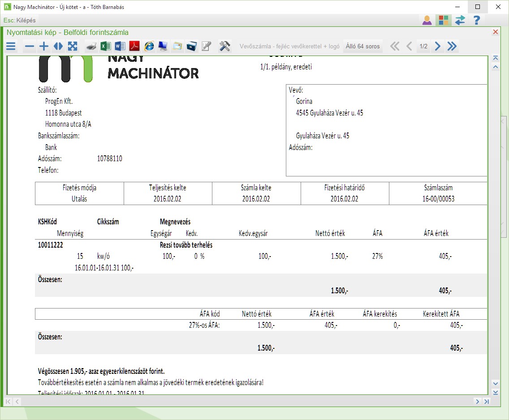Open help with the question mark icon
The width and height of the screenshot is (509, 420).
click(477, 20)
